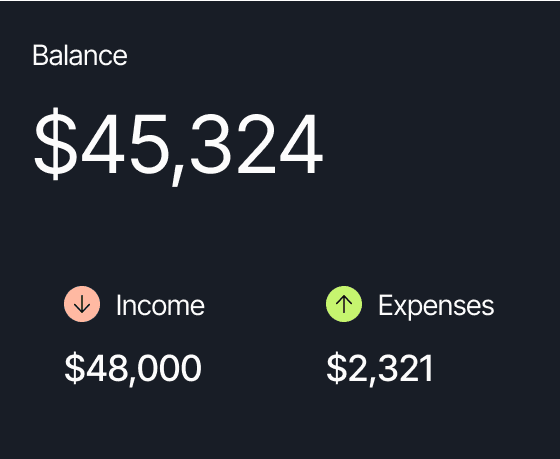This screenshot has width=560, height=459.
Task: Click the green Expenses up-arrow icon
Action: click(344, 304)
